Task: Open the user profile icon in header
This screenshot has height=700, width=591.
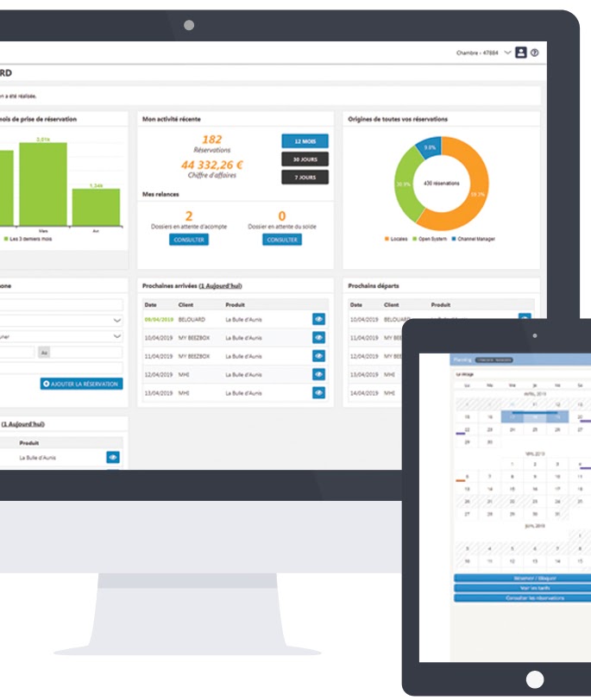Action: [x=521, y=53]
